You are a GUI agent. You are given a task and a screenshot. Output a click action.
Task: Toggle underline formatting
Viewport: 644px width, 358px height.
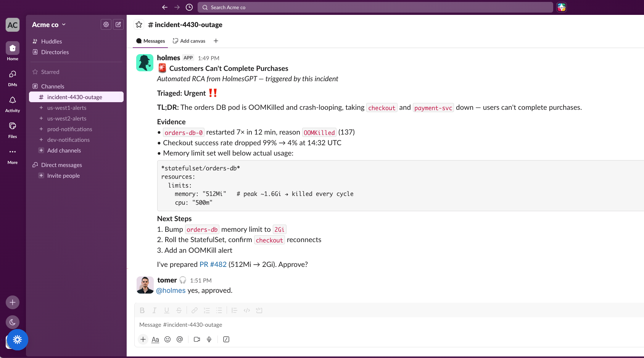click(166, 310)
